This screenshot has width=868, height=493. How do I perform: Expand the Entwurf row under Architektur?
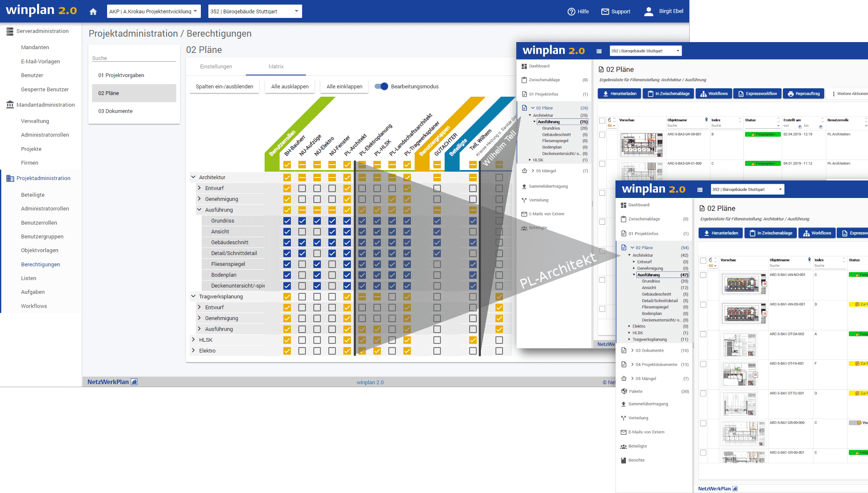point(199,188)
